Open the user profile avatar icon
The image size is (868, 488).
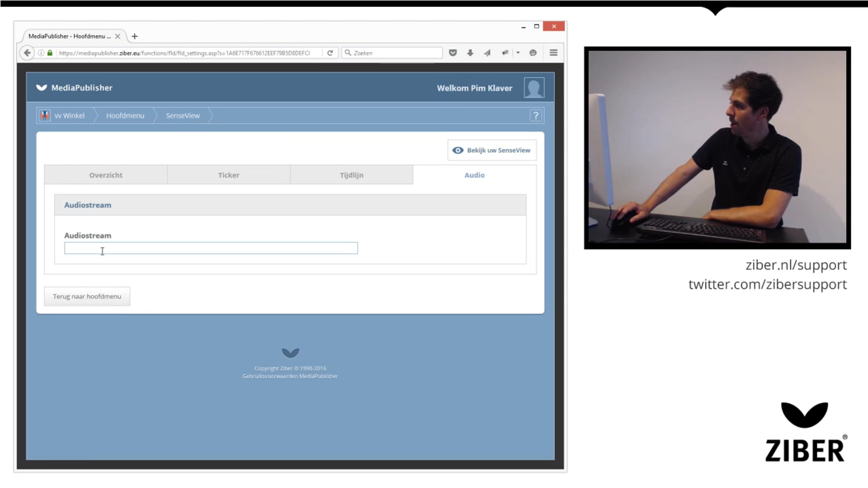click(534, 87)
